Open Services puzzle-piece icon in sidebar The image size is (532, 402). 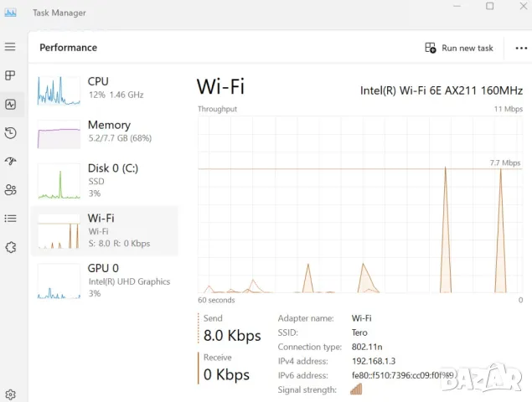pyautogui.click(x=10, y=247)
